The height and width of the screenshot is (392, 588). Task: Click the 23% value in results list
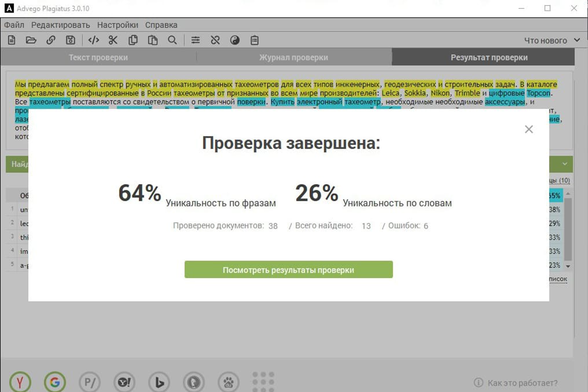pyautogui.click(x=555, y=265)
